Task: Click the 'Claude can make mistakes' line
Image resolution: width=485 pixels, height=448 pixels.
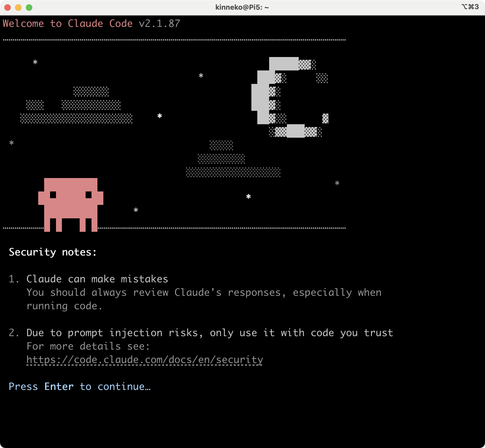Action: pos(97,279)
